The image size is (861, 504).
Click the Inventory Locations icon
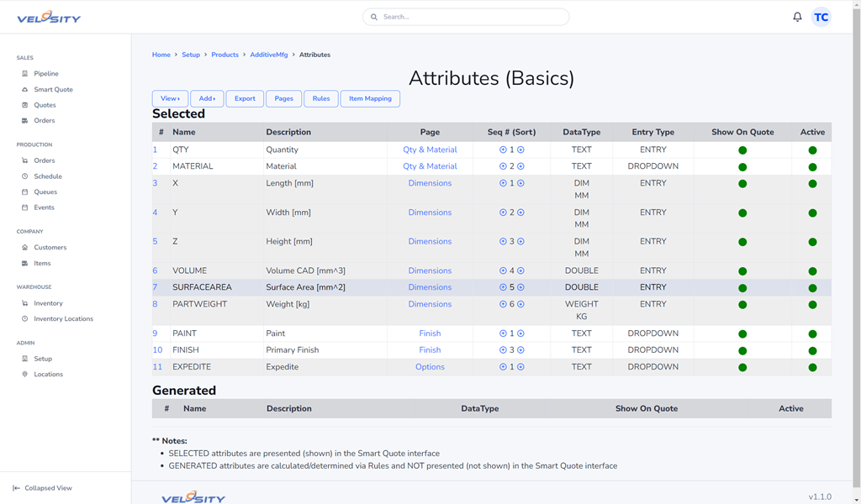point(25,319)
